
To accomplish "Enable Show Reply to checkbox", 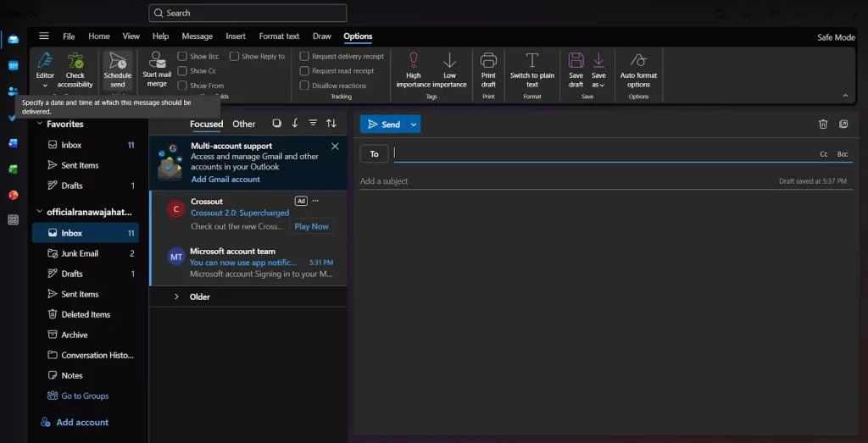I will pyautogui.click(x=234, y=57).
